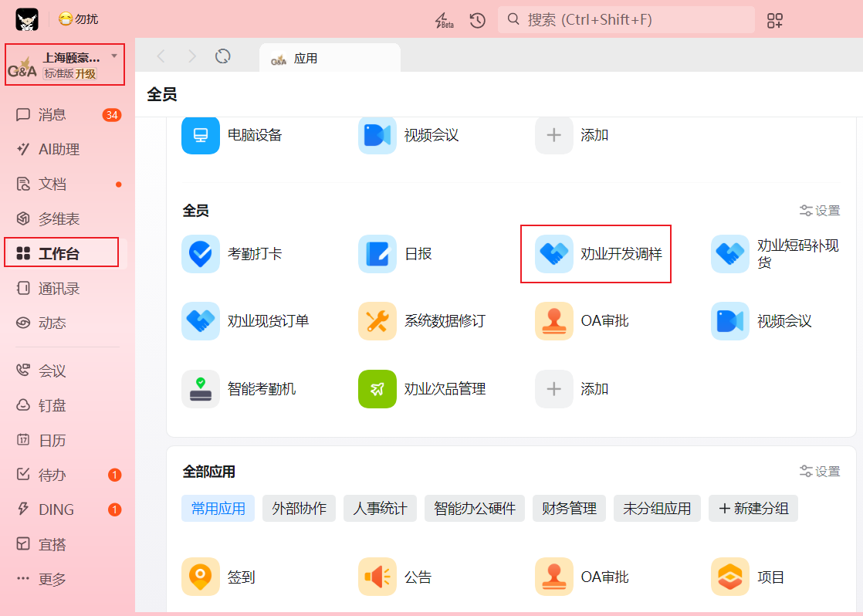Open the 项目 project app icon
The height and width of the screenshot is (616, 863).
(x=730, y=577)
